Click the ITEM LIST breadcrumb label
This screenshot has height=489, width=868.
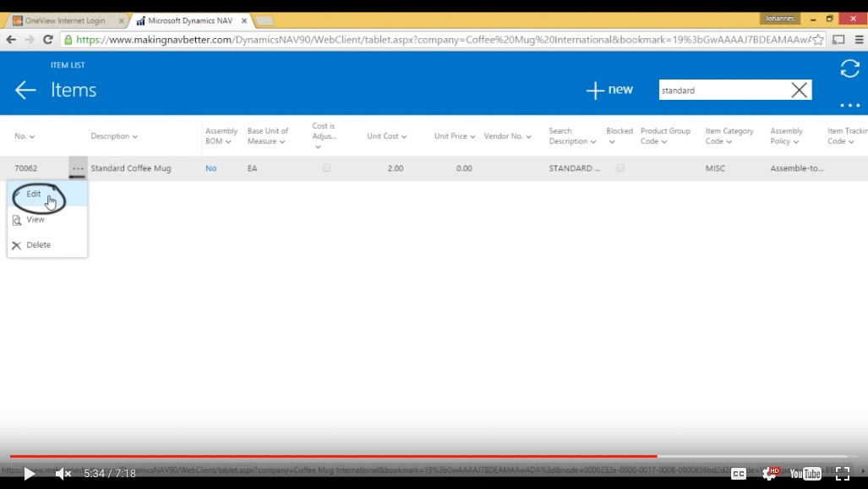click(68, 65)
